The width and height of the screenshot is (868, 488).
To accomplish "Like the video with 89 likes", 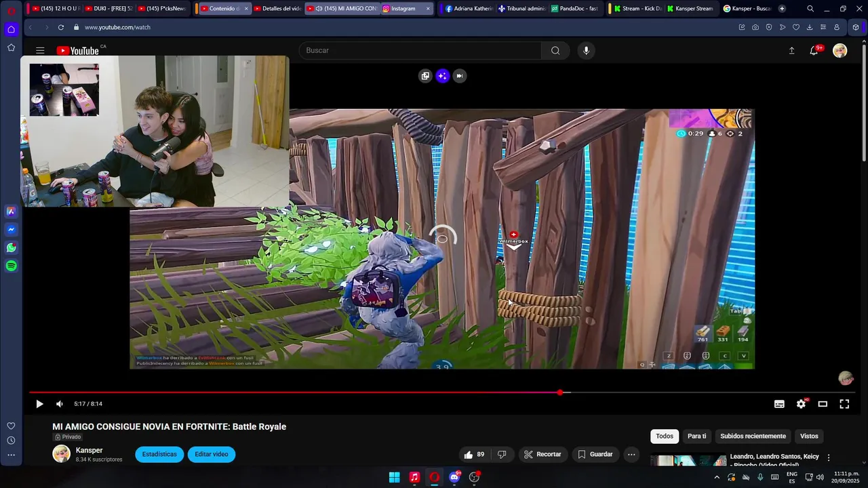I will coord(475,454).
